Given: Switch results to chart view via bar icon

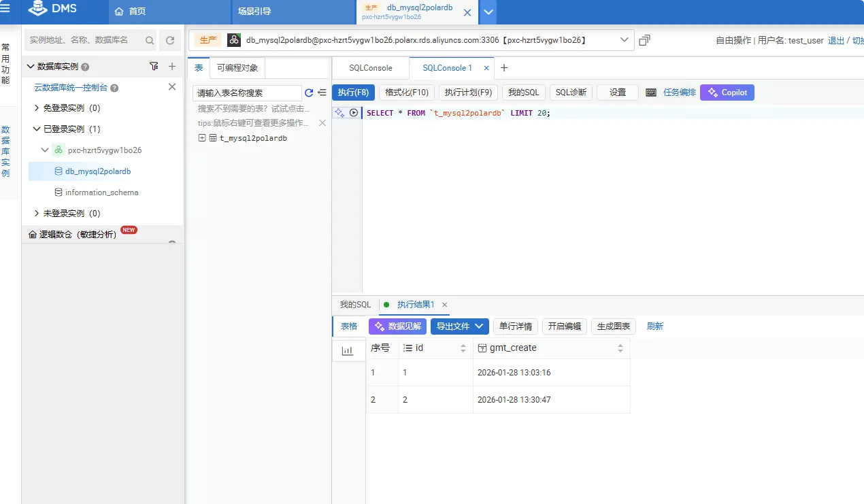Looking at the screenshot, I should pos(348,350).
